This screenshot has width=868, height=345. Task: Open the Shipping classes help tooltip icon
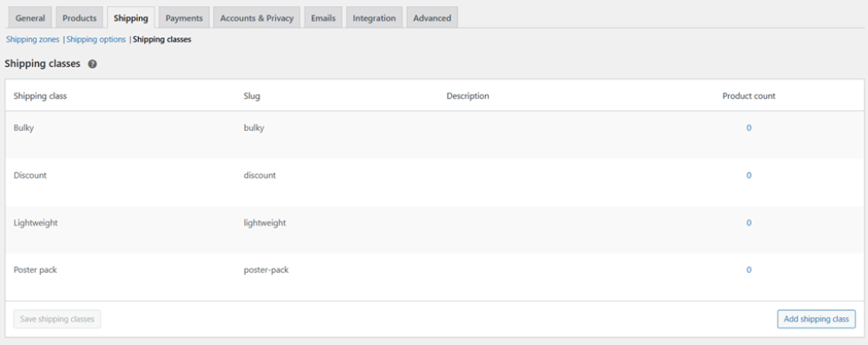coord(93,64)
